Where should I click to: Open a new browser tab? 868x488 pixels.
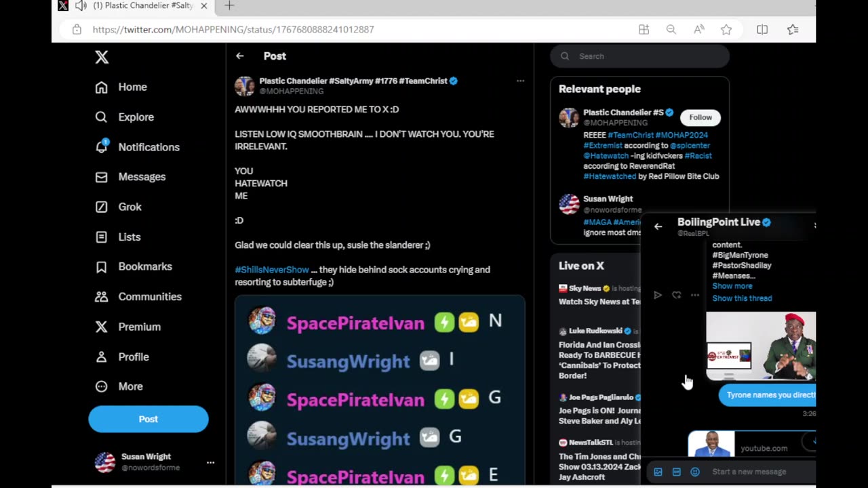tap(229, 5)
